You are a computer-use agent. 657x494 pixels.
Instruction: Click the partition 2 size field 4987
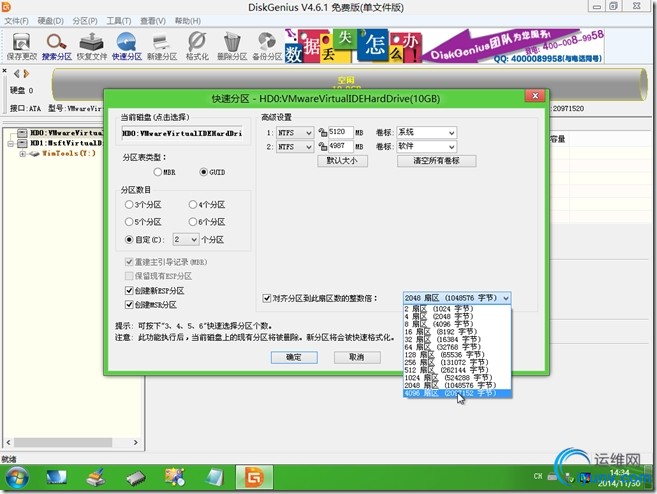point(340,146)
